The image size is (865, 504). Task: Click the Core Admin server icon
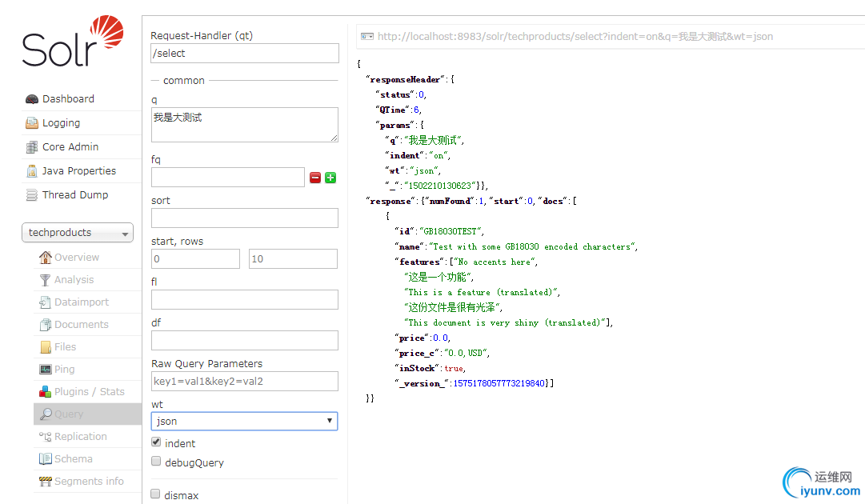click(32, 147)
